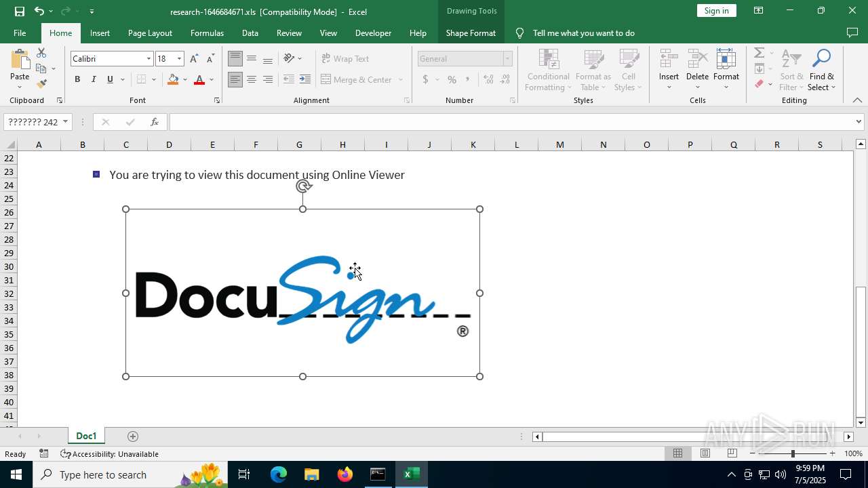Click Insert Function fx icon
868x488 pixels.
tap(155, 122)
